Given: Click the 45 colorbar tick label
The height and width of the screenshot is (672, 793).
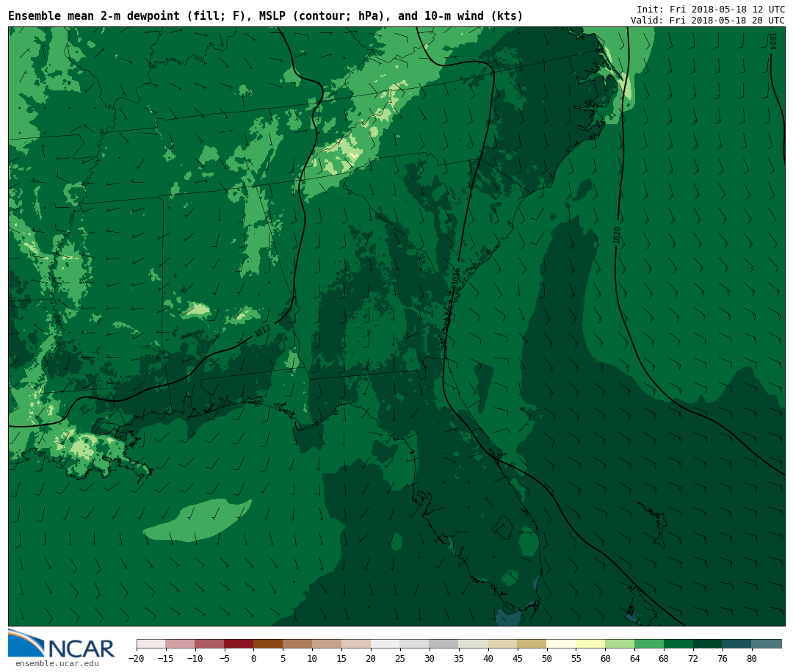Looking at the screenshot, I should (518, 658).
